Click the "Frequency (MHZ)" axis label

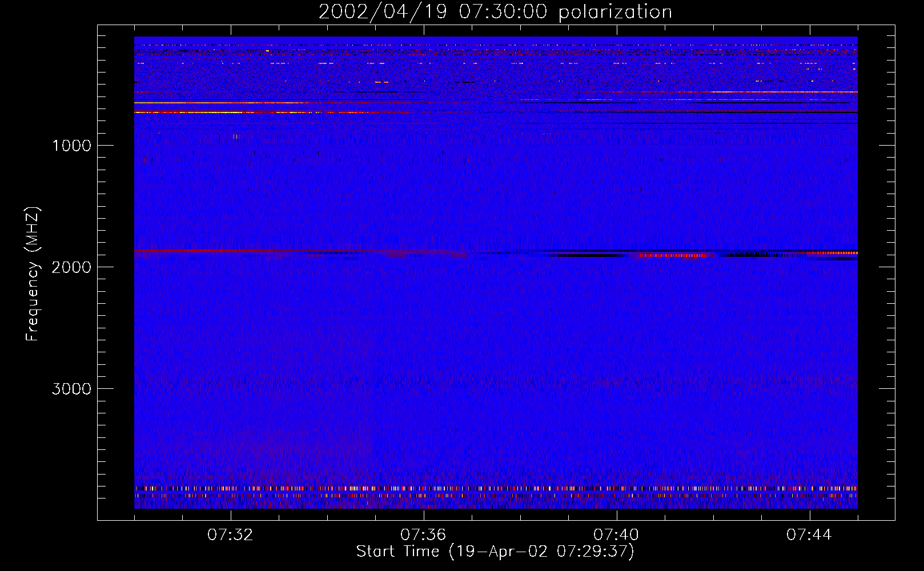(33, 274)
